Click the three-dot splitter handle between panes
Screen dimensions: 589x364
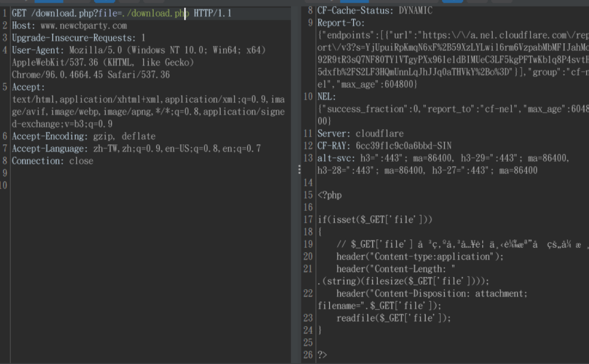click(x=299, y=169)
